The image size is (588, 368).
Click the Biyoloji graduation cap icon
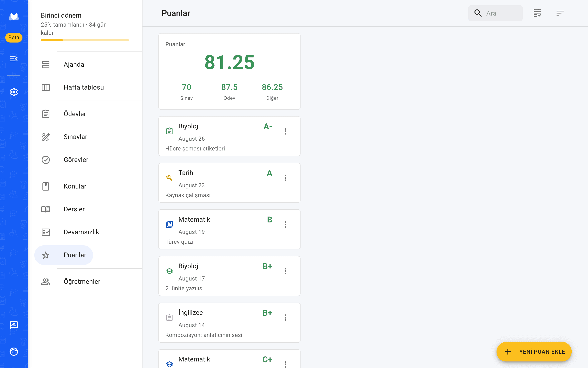[x=169, y=271]
